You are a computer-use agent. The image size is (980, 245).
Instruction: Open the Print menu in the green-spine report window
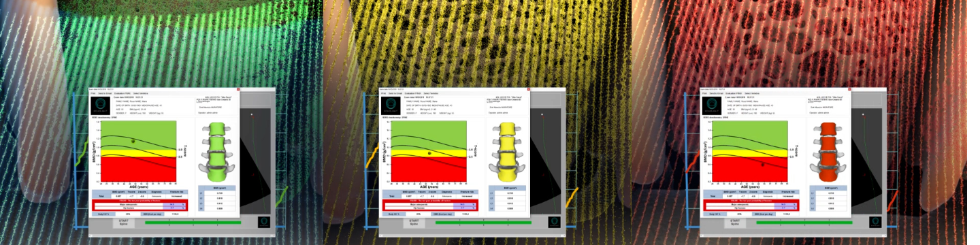(93, 93)
